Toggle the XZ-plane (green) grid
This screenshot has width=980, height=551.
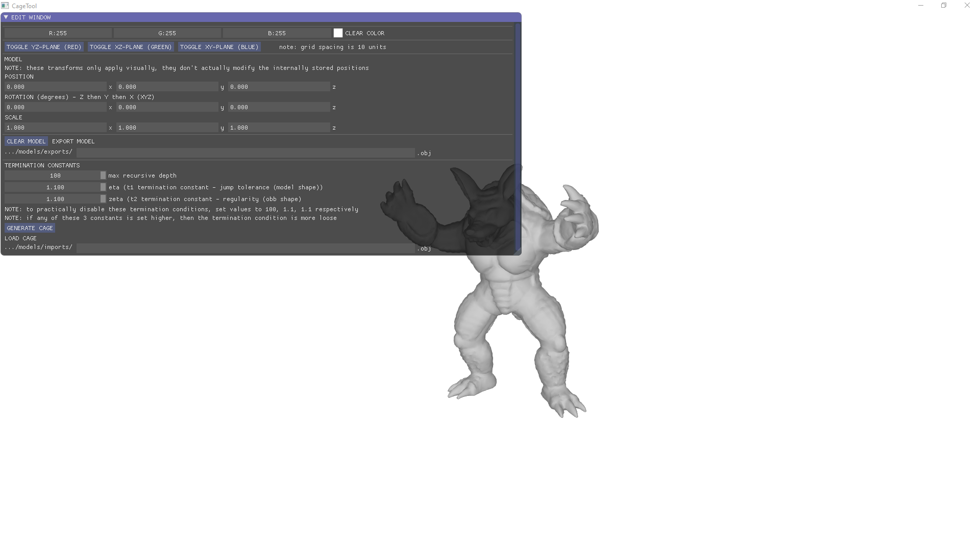pos(131,47)
